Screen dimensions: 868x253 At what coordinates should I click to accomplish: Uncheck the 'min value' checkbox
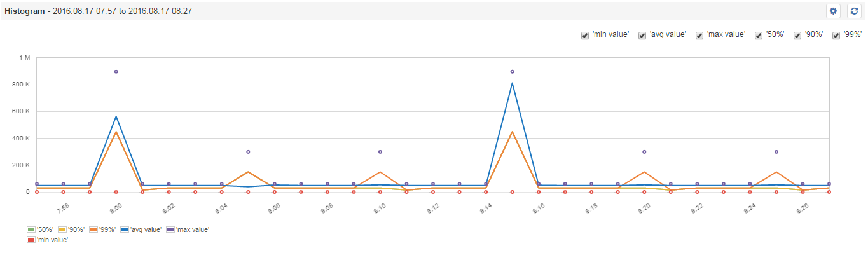[584, 35]
